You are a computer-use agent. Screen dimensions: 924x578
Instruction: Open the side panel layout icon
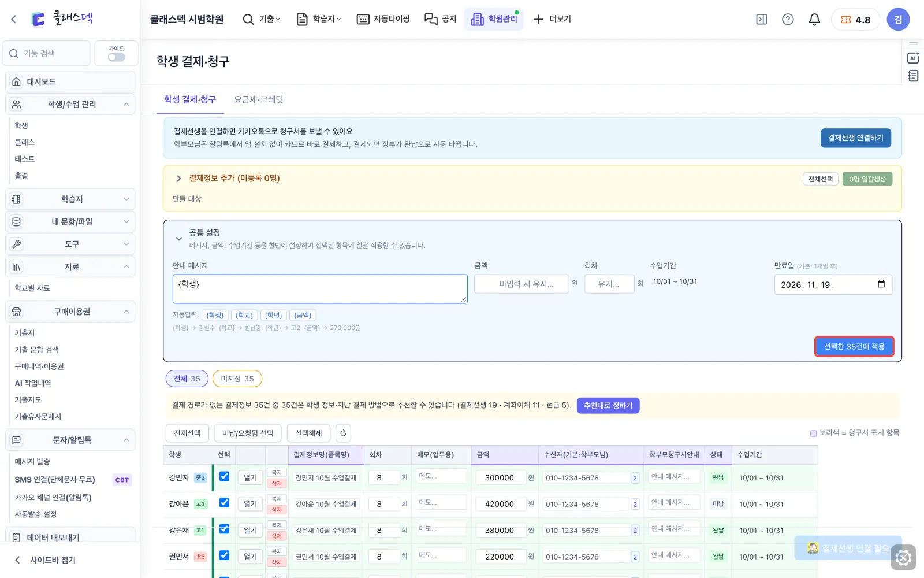762,19
